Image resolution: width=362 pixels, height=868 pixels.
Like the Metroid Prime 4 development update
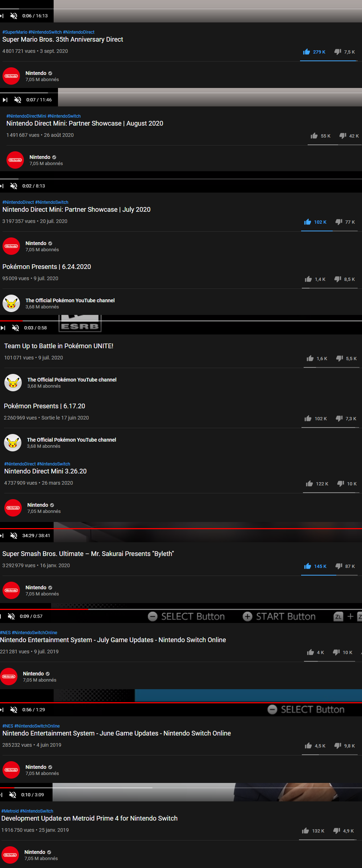coord(305,831)
